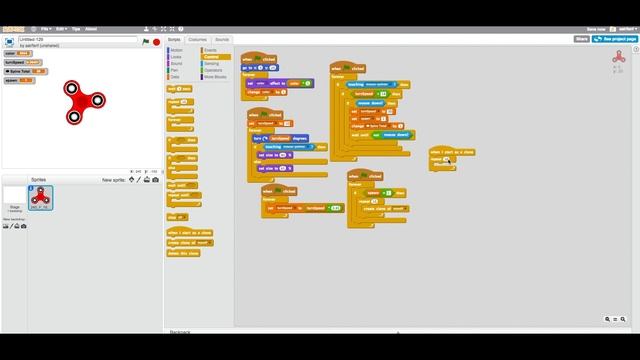Open the account username dropdown
Image resolution: width=640 pixels, height=360 pixels.
coord(628,29)
